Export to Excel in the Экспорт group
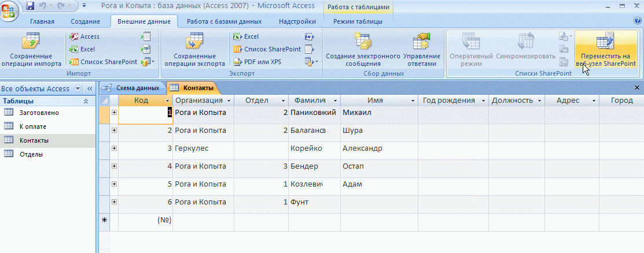 pos(246,36)
